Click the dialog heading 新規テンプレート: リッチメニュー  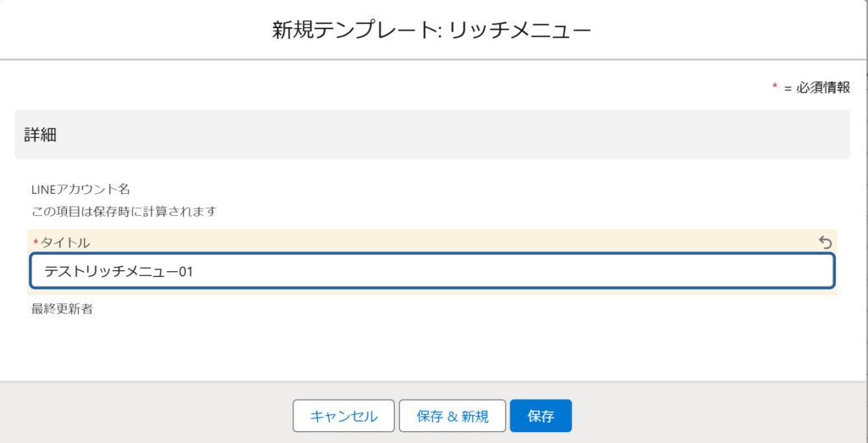[x=431, y=30]
